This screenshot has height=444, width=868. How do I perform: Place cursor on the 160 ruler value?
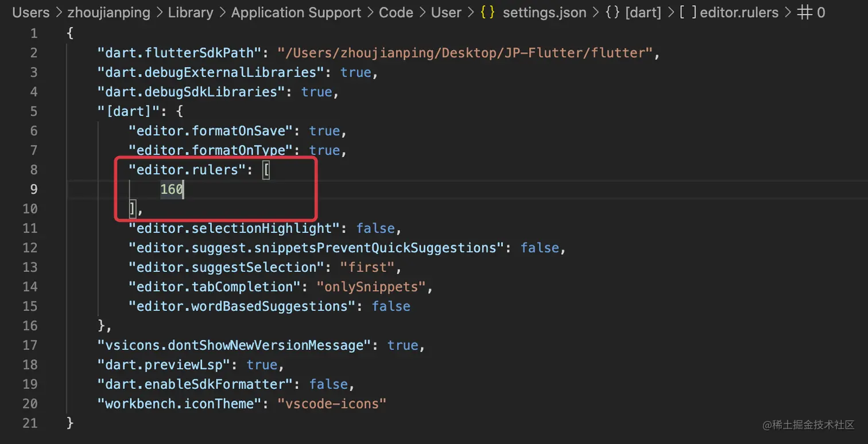click(172, 189)
